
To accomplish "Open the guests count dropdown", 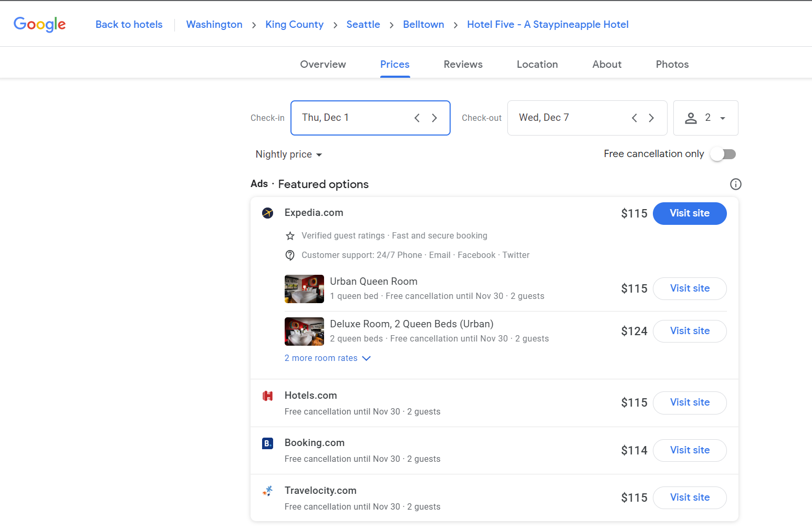I will 705,118.
